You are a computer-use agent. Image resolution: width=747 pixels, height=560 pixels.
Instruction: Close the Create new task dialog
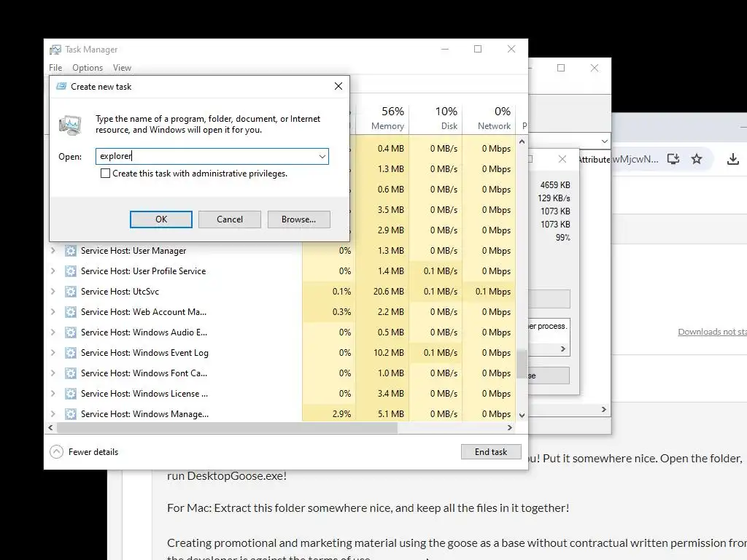338,86
